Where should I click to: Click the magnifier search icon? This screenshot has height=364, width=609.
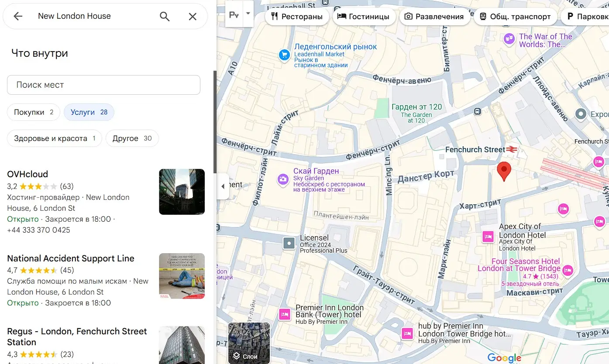tap(165, 17)
